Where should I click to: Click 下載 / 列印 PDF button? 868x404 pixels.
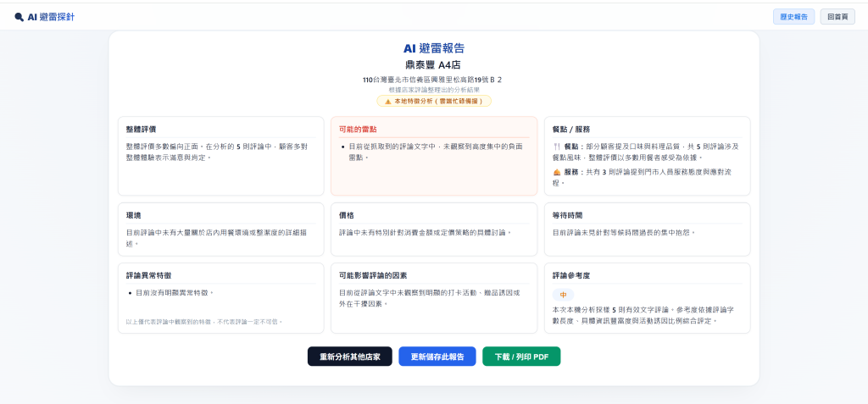(x=521, y=357)
